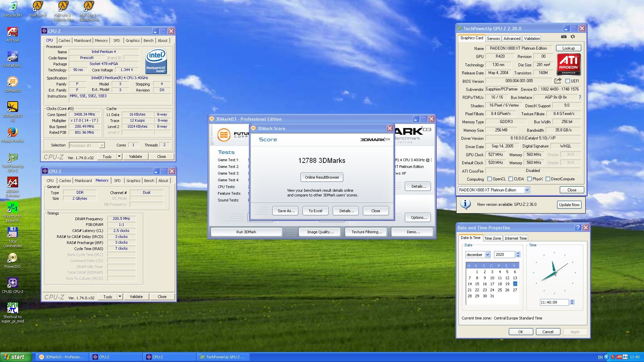Viewport: 644px width, 362px height.
Task: Launch the CPUID CPU-Z desktop icon
Action: [12, 286]
